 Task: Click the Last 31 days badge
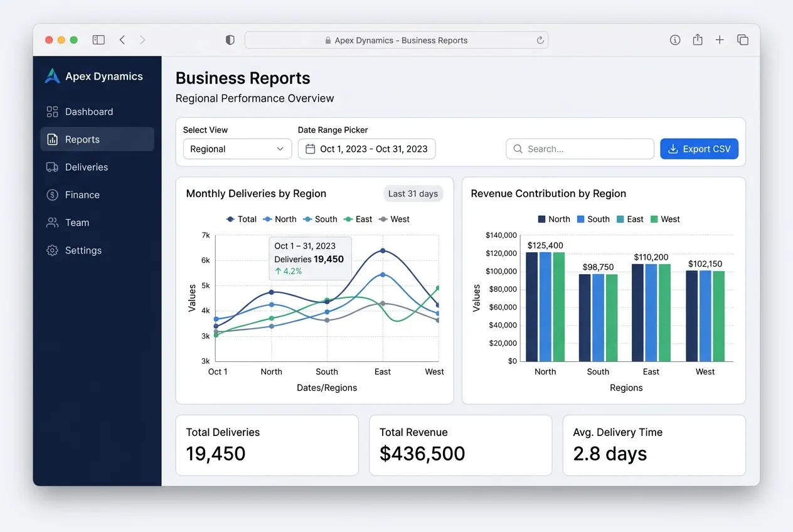413,193
